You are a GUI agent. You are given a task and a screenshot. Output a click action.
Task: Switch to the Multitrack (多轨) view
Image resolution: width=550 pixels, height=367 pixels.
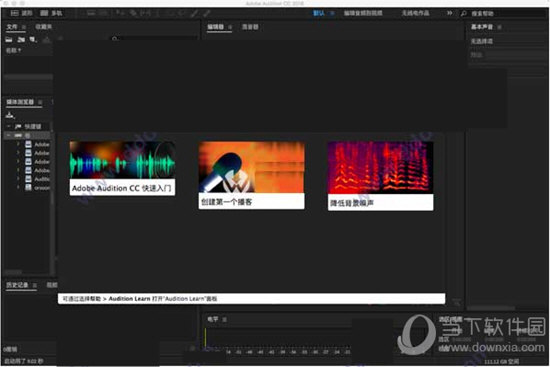coord(51,13)
